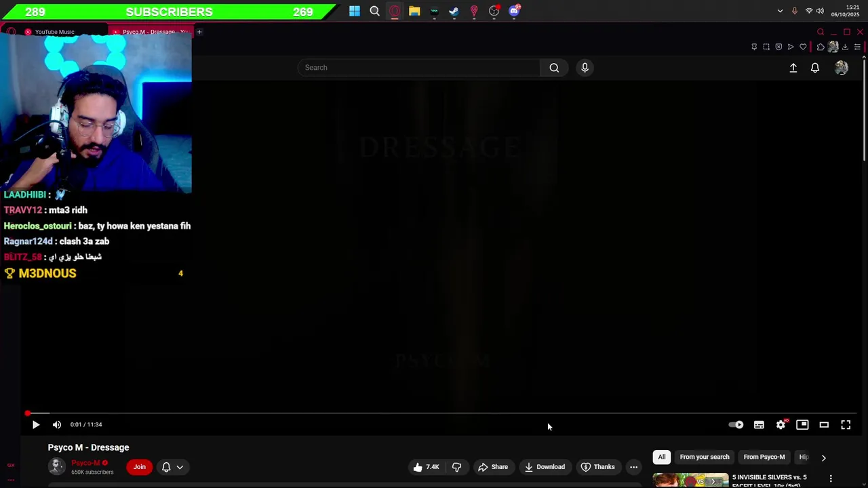Image resolution: width=868 pixels, height=488 pixels.
Task: Select the From Psyco-M chip
Action: click(x=764, y=457)
